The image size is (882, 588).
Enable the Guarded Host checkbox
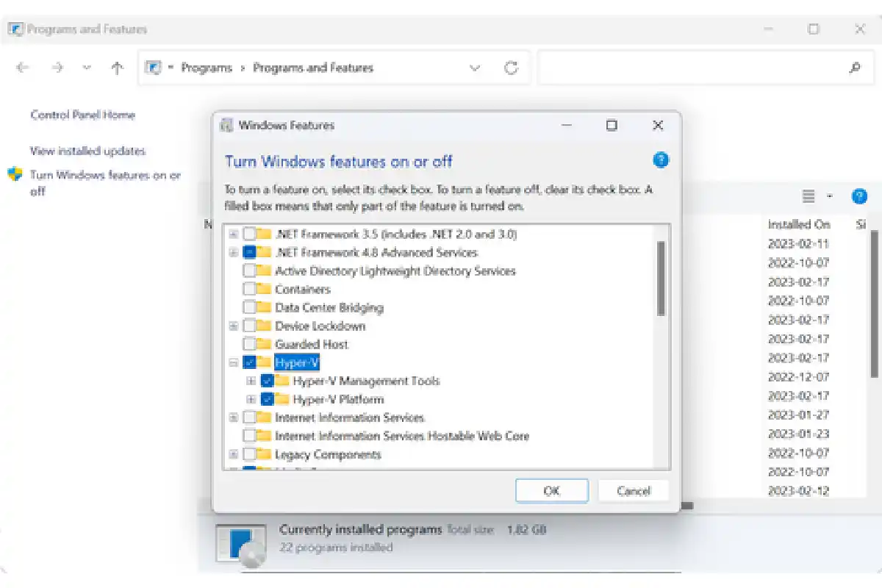click(249, 344)
